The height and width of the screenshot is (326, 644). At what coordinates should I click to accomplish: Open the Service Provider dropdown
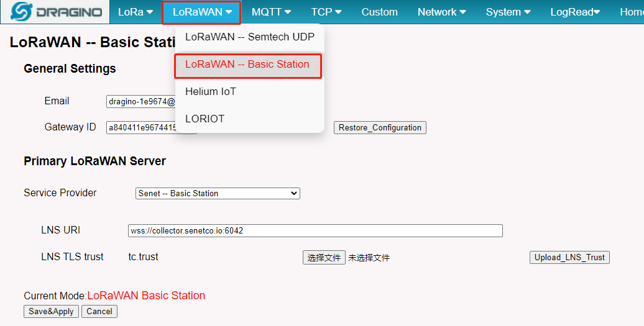click(x=218, y=193)
